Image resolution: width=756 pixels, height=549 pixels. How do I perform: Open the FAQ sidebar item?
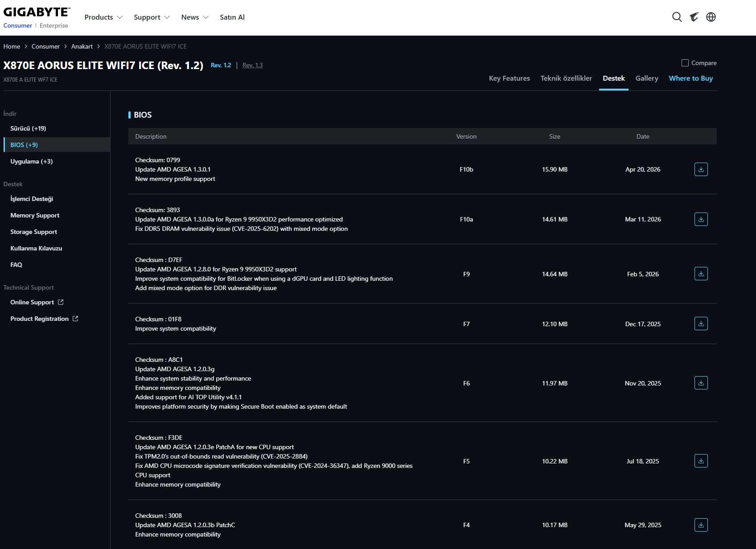(x=16, y=265)
